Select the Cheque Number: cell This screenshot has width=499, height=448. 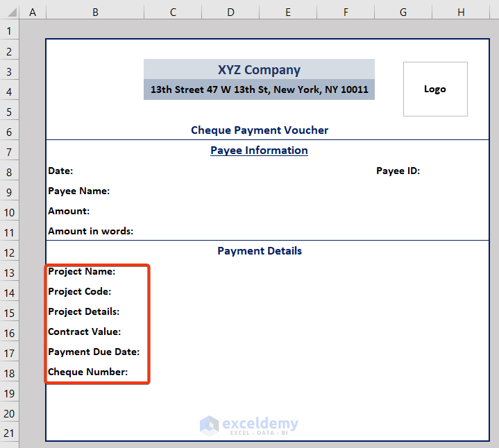click(x=95, y=372)
